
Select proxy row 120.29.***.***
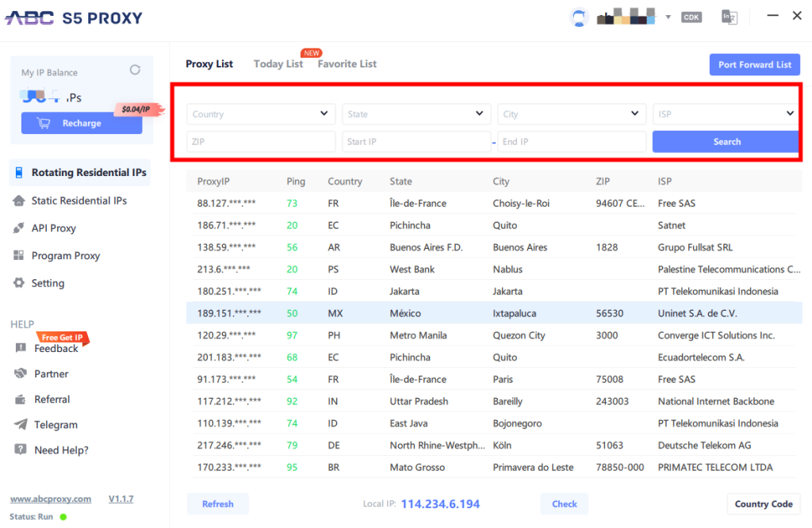494,335
